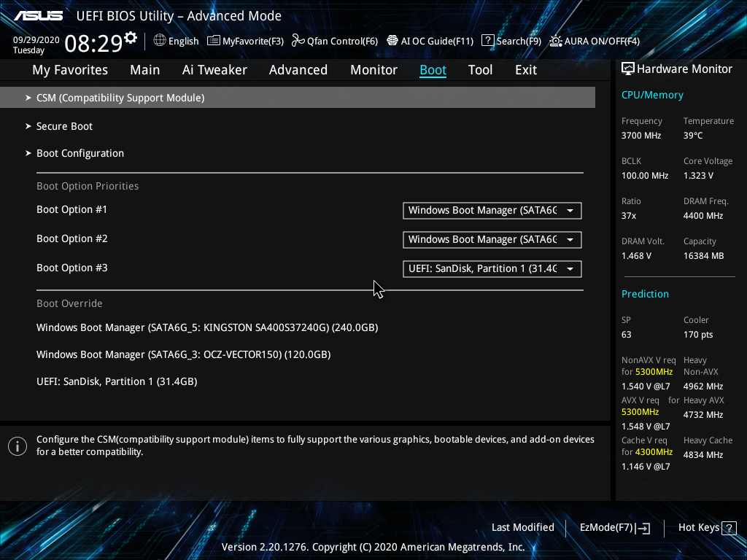Image resolution: width=747 pixels, height=560 pixels.
Task: Click the Boot Option #2 label
Action: tap(72, 238)
